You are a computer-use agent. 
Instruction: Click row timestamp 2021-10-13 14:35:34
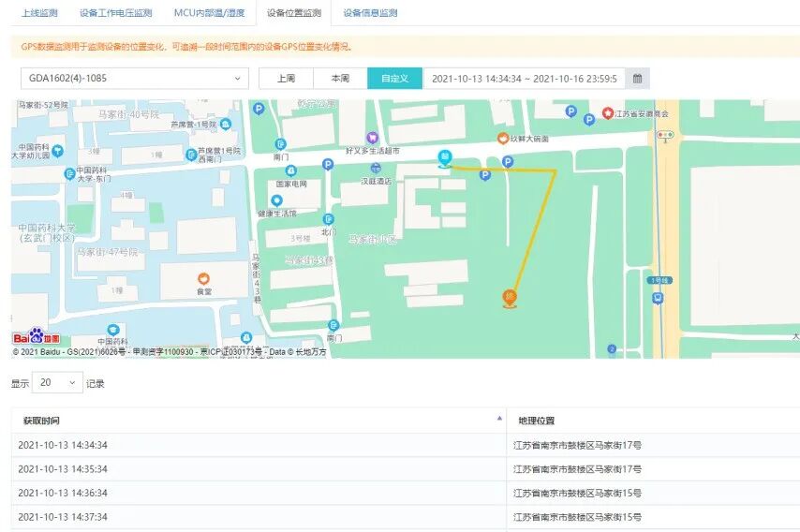[63, 468]
